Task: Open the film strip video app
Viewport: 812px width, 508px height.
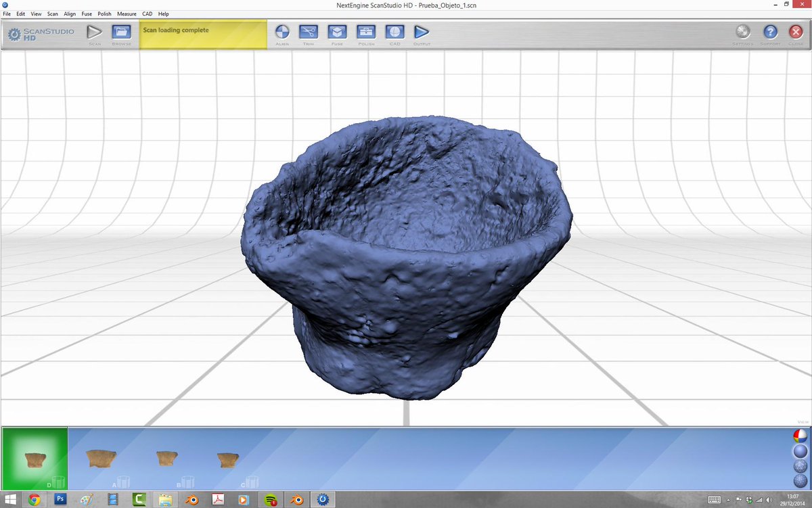Action: [112, 500]
